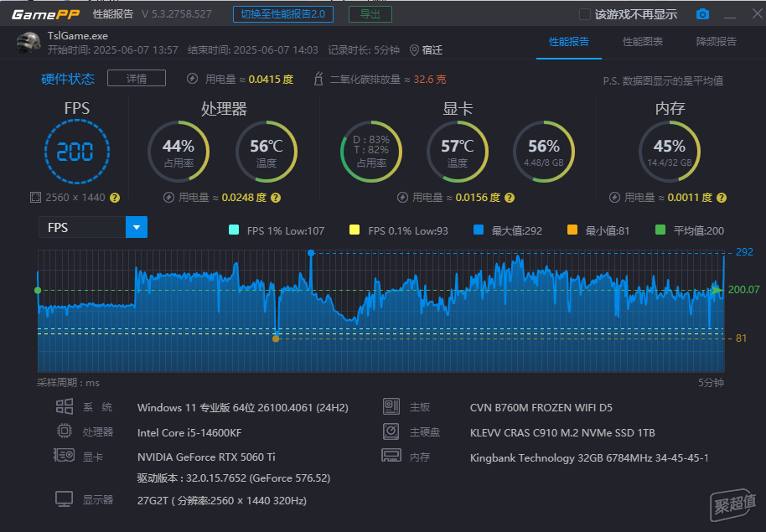Click the lightning icon under the 显卡 gauges
This screenshot has height=532, width=766.
point(402,198)
